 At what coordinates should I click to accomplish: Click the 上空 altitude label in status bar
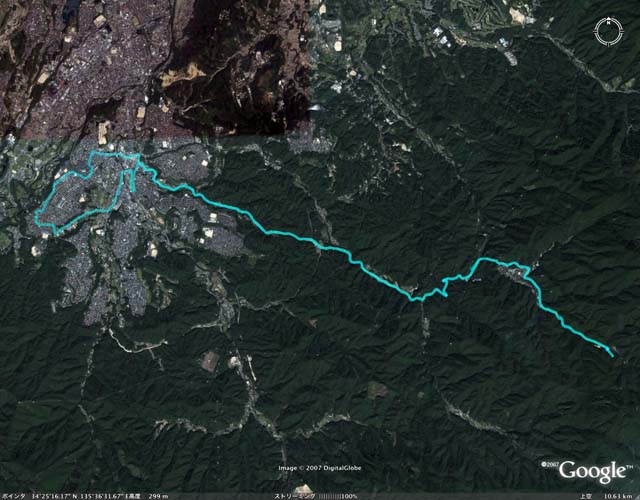[588, 496]
